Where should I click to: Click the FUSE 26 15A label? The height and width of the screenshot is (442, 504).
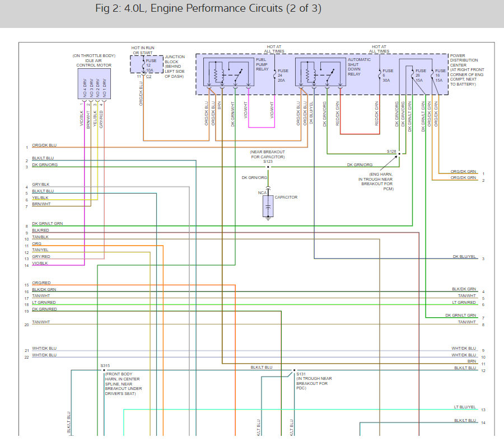point(421,76)
